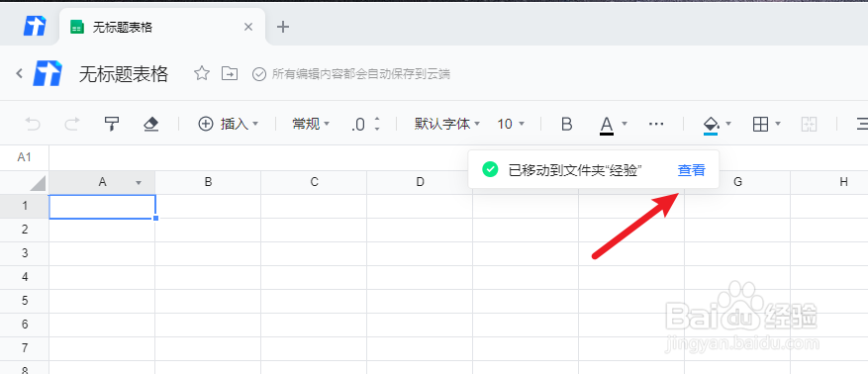868x374 pixels.
Task: Open more text options ellipsis
Action: point(656,124)
